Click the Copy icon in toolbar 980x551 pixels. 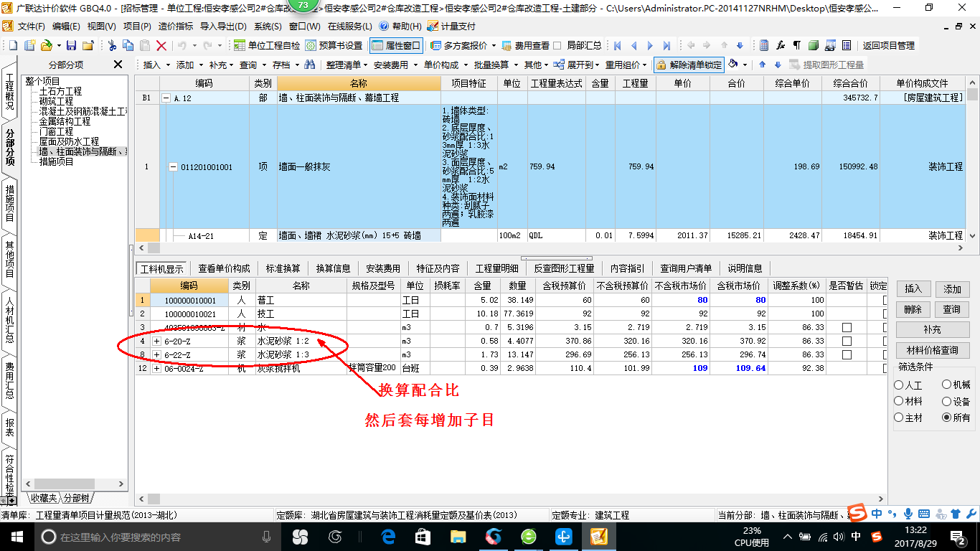pos(128,45)
